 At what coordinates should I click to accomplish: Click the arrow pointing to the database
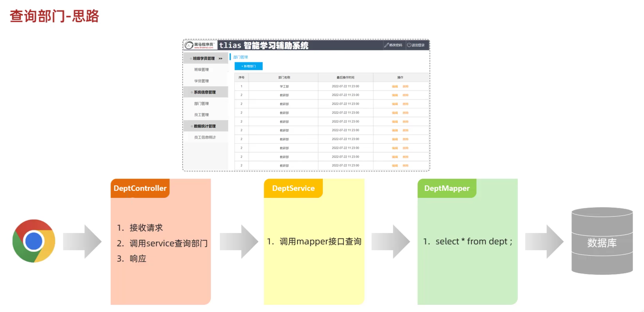pos(544,242)
